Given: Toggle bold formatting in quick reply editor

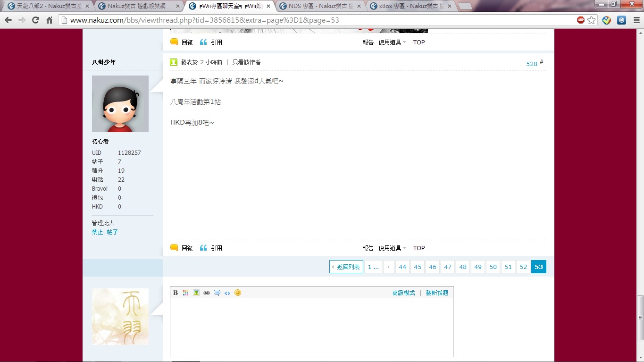Looking at the screenshot, I should coord(176,293).
